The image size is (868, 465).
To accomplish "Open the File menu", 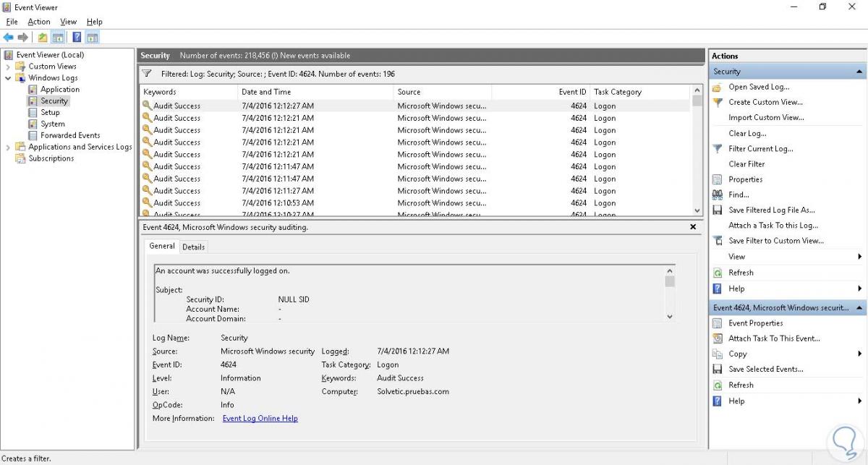I will tap(12, 22).
